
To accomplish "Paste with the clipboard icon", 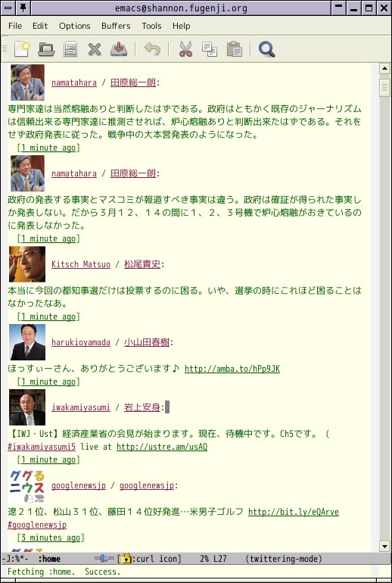I will [x=235, y=49].
